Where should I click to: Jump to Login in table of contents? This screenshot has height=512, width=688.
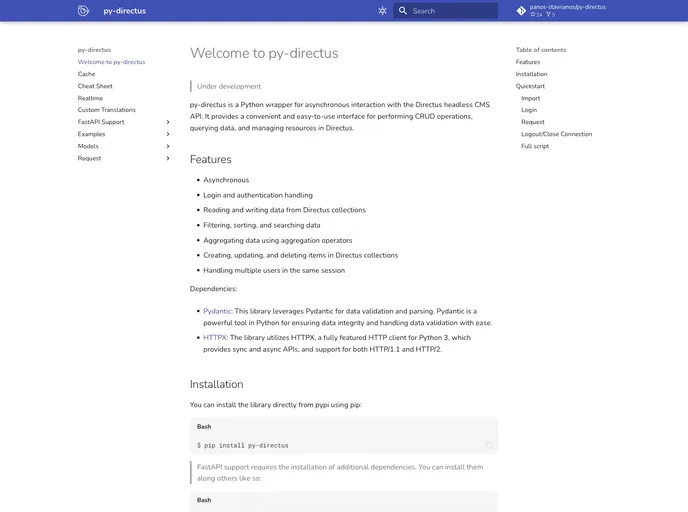point(529,110)
